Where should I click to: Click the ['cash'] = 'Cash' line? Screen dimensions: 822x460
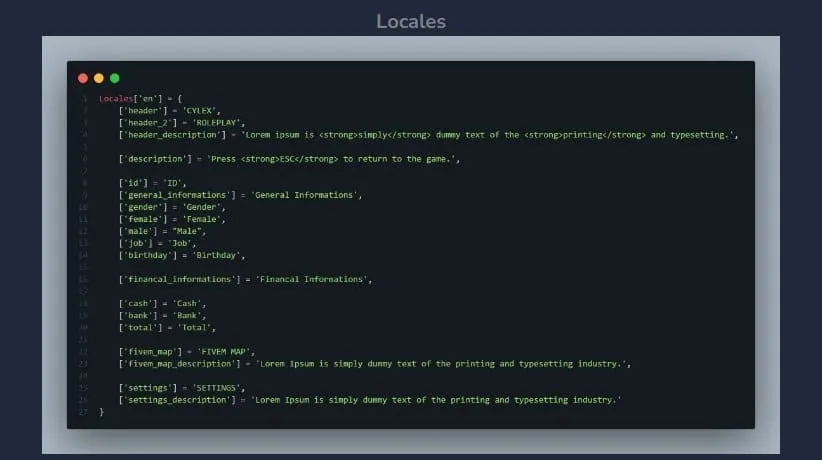162,304
